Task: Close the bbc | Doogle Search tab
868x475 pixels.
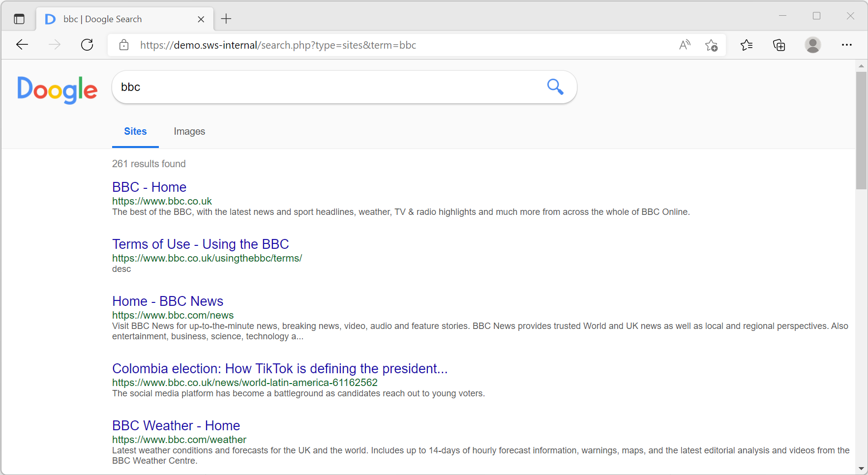Action: [201, 19]
